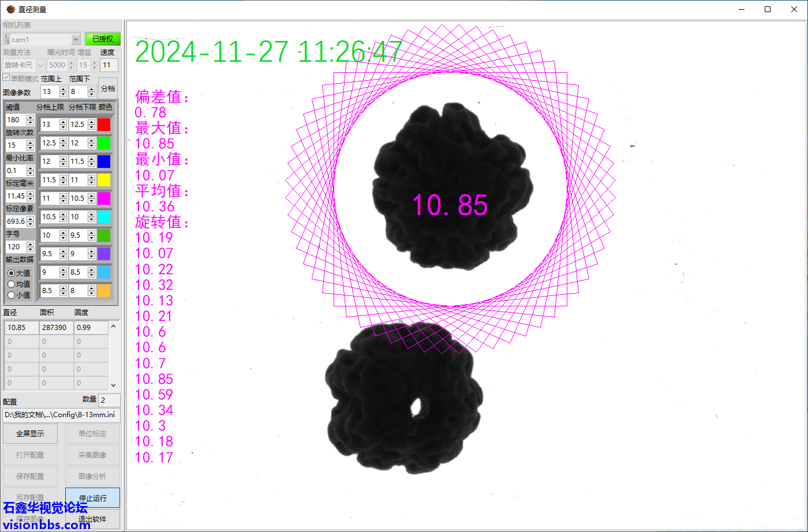
Task: Click the dark green swatch in 10–9.5 row
Action: pos(104,235)
